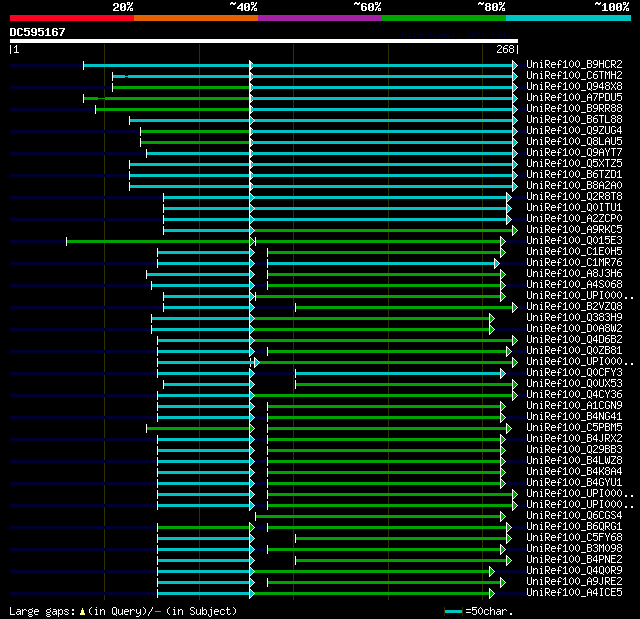Select the UniRef100_B4GYU1 hit

pyautogui.click(x=574, y=483)
